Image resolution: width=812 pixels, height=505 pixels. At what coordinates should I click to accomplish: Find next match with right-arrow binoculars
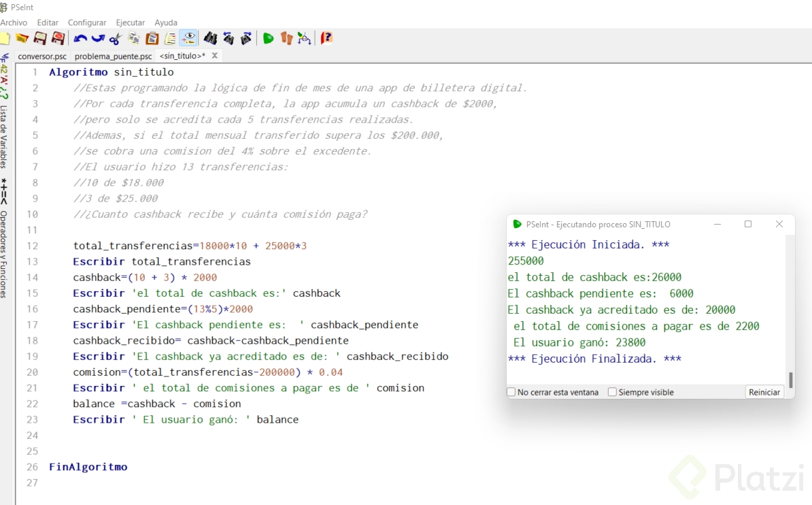[246, 38]
